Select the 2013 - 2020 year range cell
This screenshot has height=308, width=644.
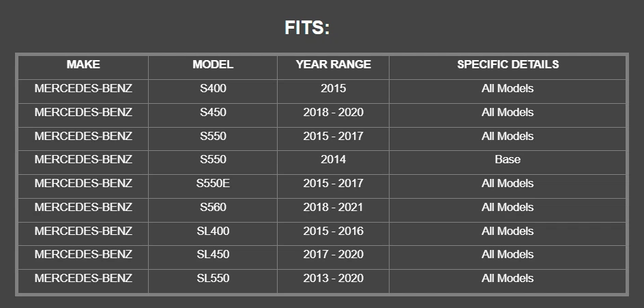tap(333, 279)
